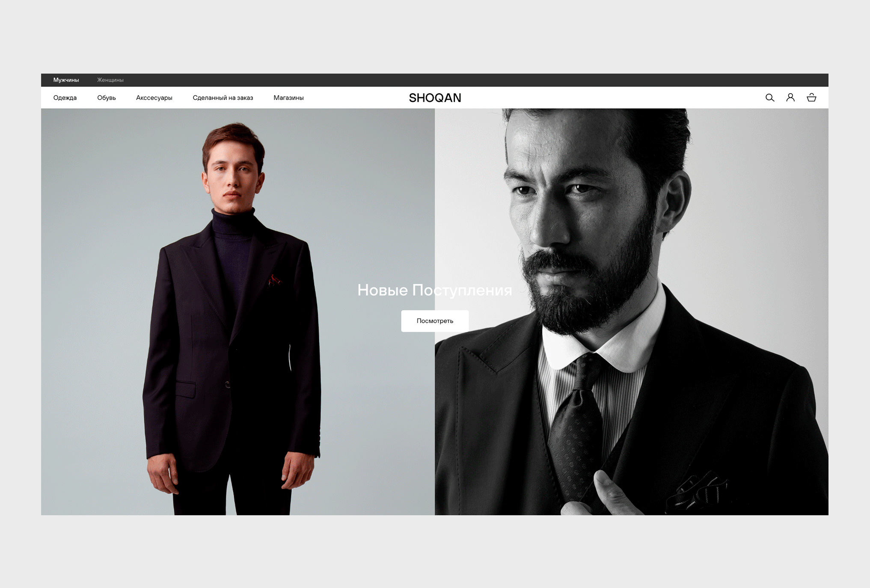The width and height of the screenshot is (870, 588).
Task: Open the user account icon
Action: 790,98
